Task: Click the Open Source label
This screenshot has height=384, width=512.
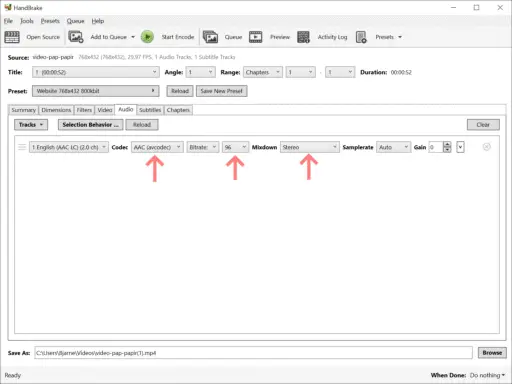Action: 43,37
